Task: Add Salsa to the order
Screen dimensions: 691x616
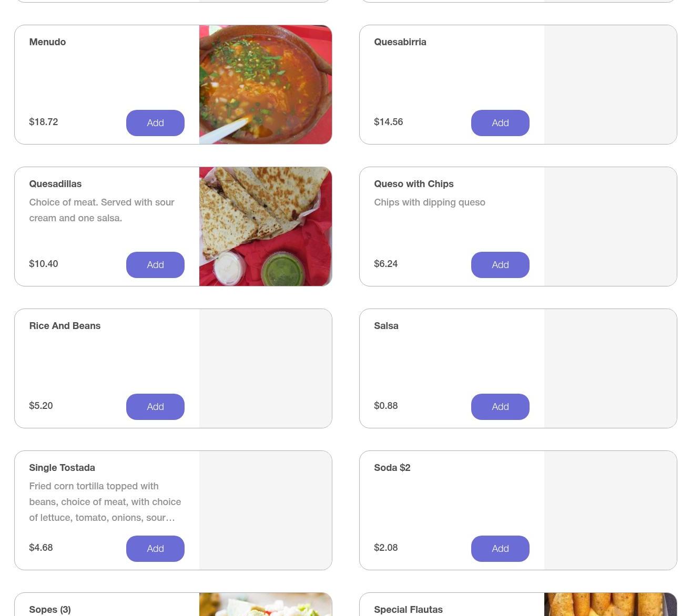Action: click(x=500, y=407)
